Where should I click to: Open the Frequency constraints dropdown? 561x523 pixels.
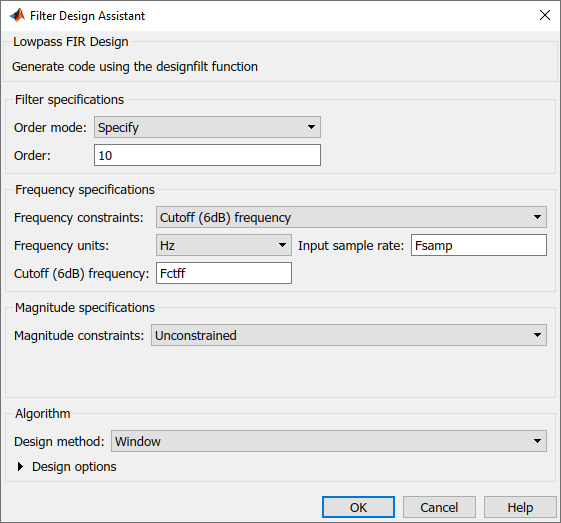[x=351, y=217]
